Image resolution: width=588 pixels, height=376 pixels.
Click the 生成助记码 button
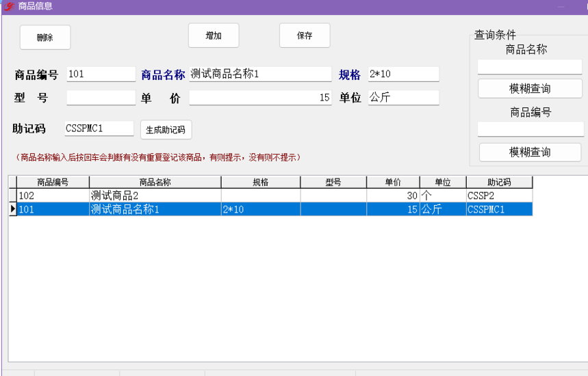[166, 130]
